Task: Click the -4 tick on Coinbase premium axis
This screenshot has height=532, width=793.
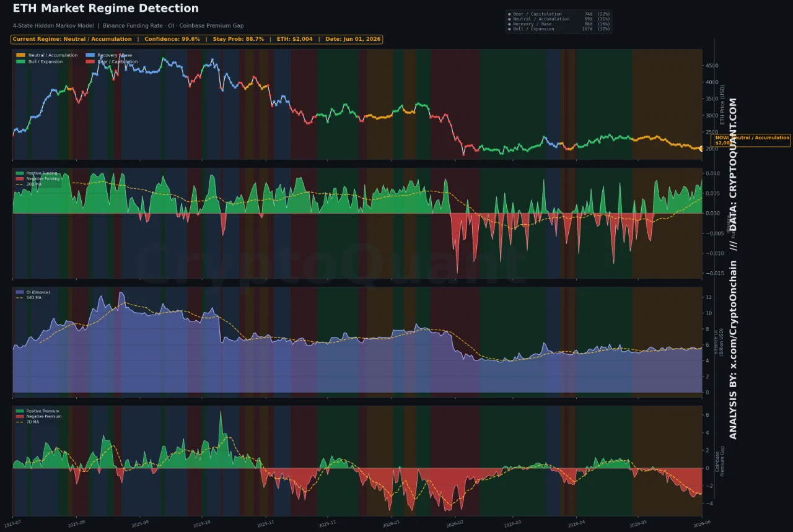Action: (x=708, y=504)
